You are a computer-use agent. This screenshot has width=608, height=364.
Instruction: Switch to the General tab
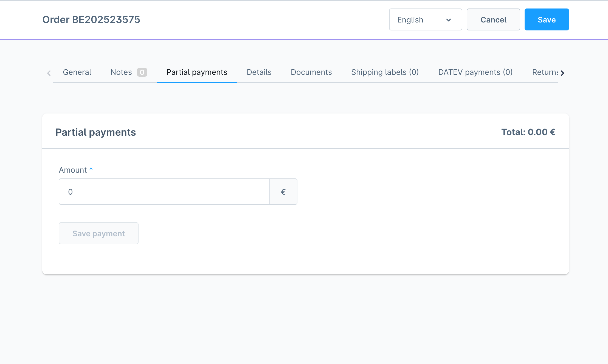tap(77, 72)
